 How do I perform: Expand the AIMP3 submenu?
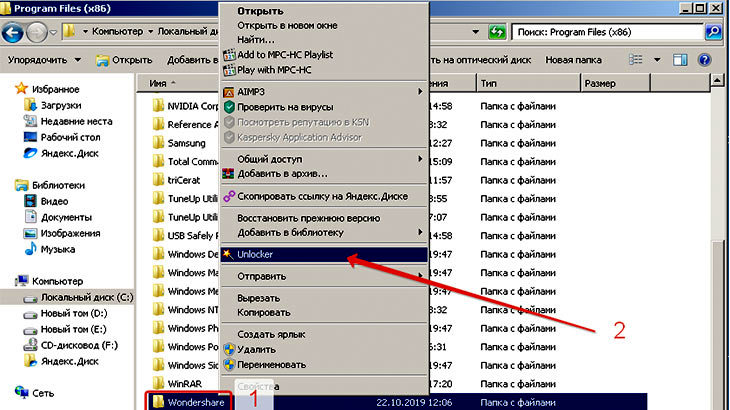click(x=324, y=92)
